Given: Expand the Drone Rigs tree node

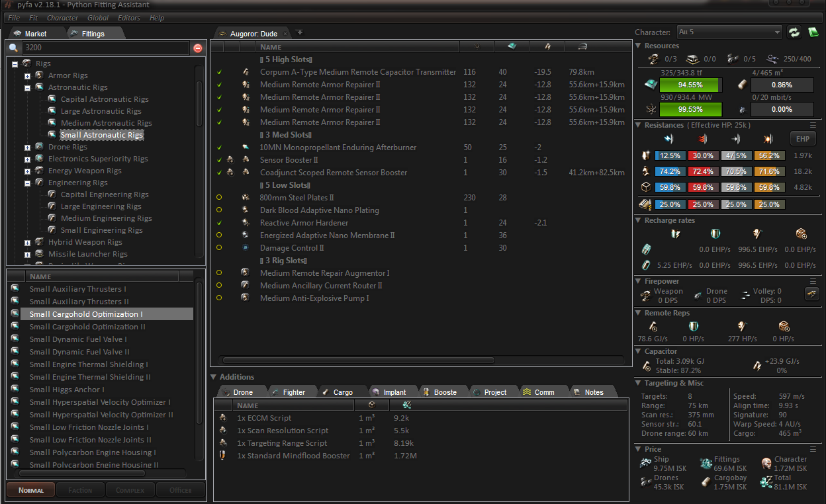Looking at the screenshot, I should [x=27, y=147].
